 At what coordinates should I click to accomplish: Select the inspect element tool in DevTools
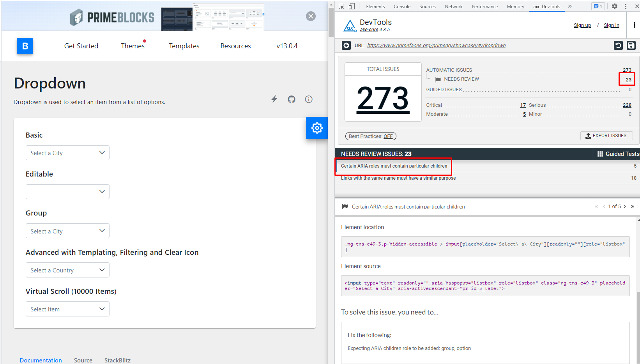[x=341, y=6]
